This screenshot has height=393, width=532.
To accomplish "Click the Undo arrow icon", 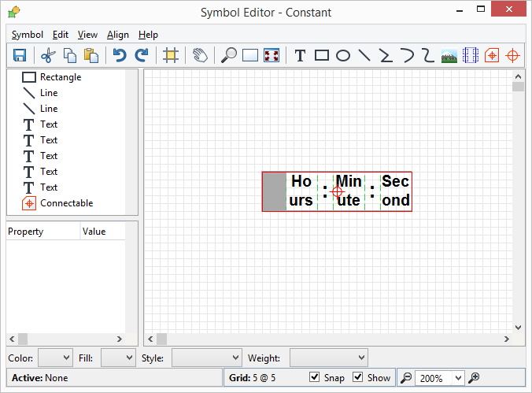I will tap(120, 55).
